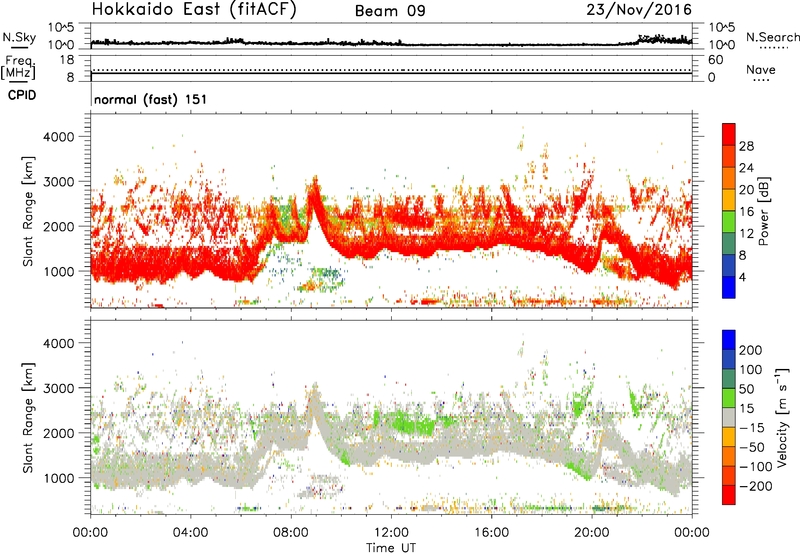Click the gray -15 to 15 velocity swatch
The height and width of the screenshot is (554, 800).
pos(728,418)
